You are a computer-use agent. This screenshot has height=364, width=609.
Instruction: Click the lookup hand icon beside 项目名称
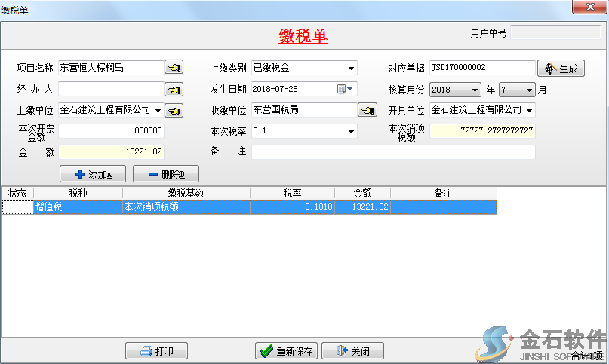pyautogui.click(x=174, y=69)
